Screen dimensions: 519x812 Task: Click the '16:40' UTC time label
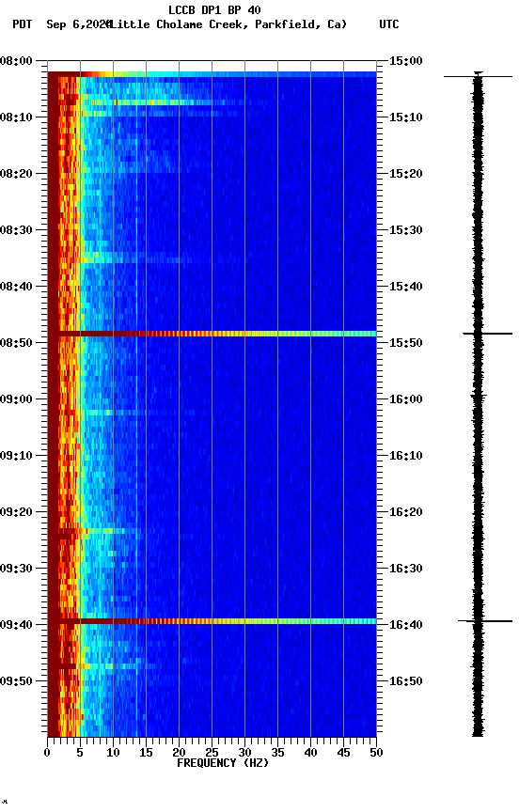406,625
